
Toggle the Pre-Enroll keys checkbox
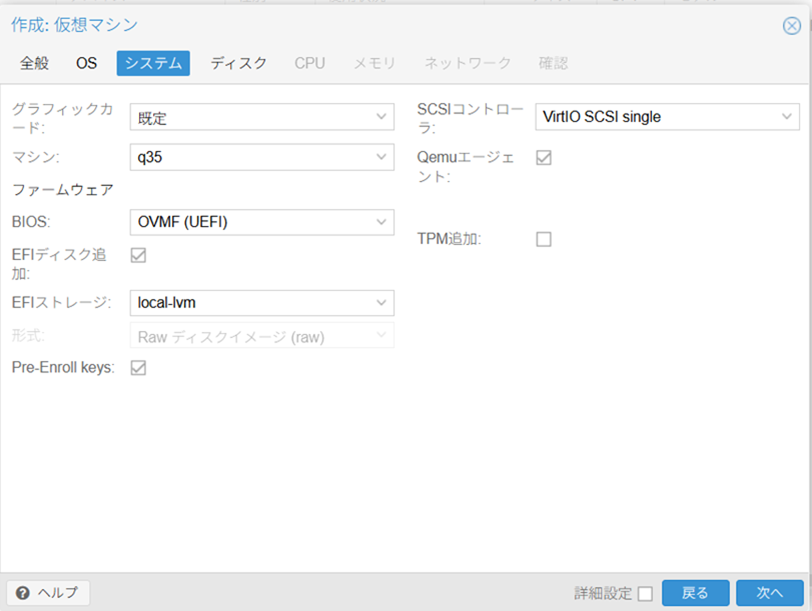coord(138,368)
